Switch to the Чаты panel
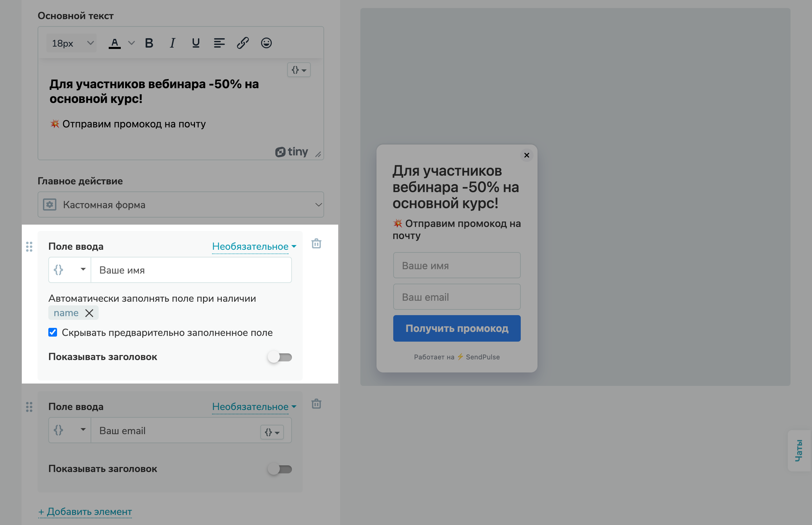This screenshot has width=812, height=525. 799,451
